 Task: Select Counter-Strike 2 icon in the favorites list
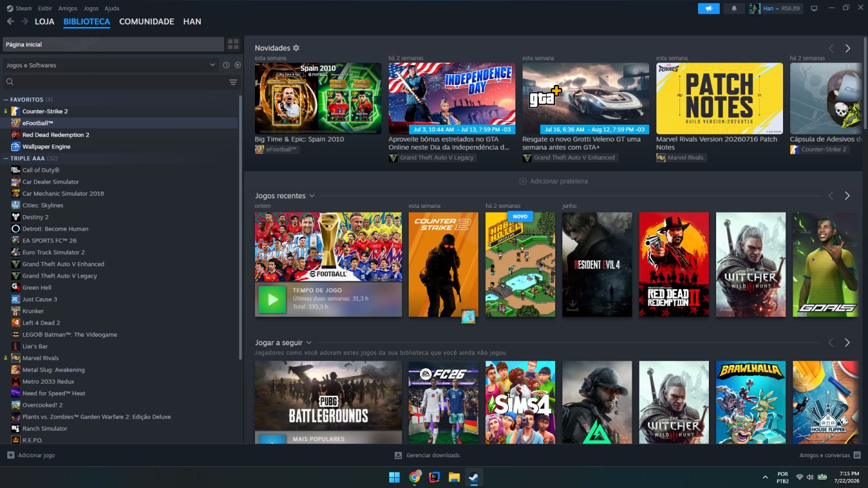[x=16, y=111]
